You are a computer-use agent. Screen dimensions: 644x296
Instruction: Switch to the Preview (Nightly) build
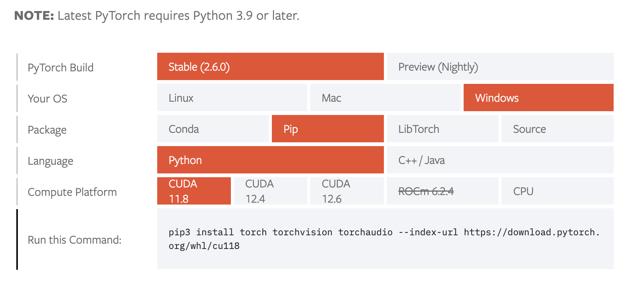tap(500, 67)
